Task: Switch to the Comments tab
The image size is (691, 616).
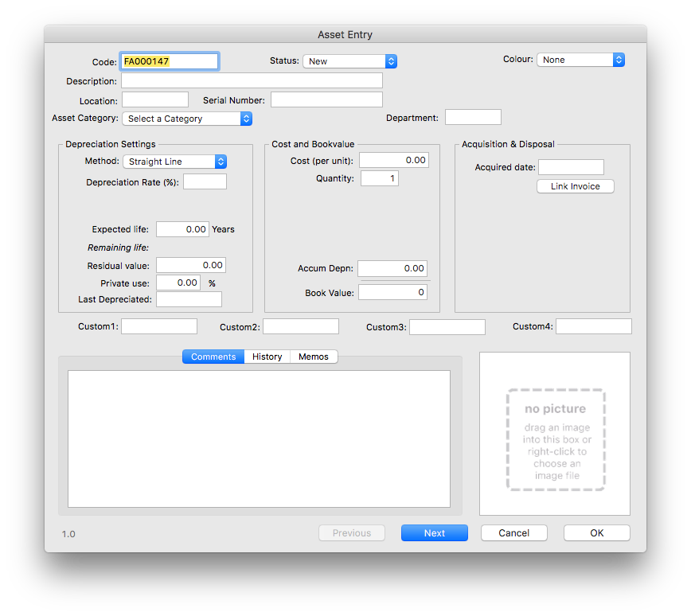Action: click(213, 357)
